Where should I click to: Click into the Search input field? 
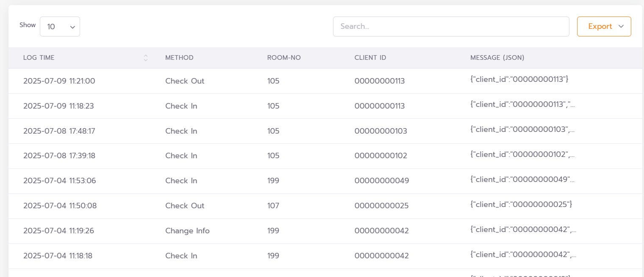[451, 26]
